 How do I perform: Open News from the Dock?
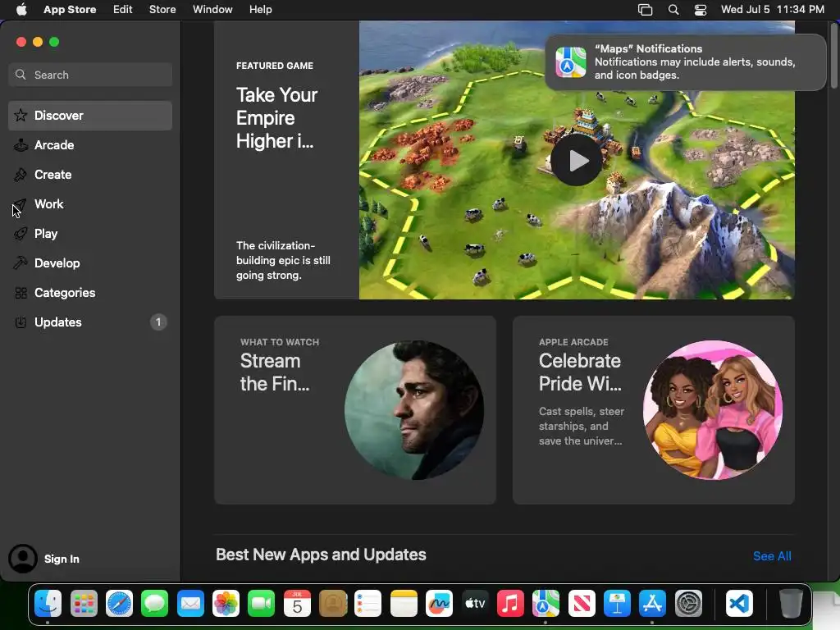(582, 604)
